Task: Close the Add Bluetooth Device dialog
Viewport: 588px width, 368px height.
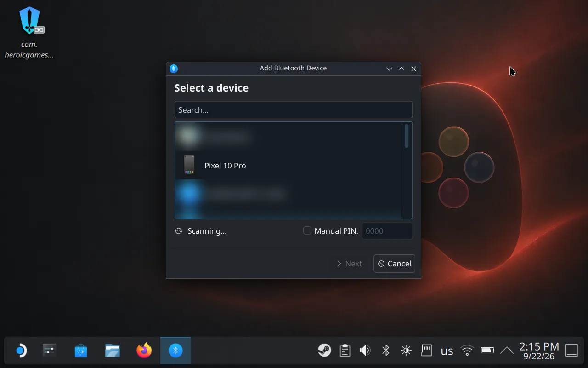Action: pos(413,69)
